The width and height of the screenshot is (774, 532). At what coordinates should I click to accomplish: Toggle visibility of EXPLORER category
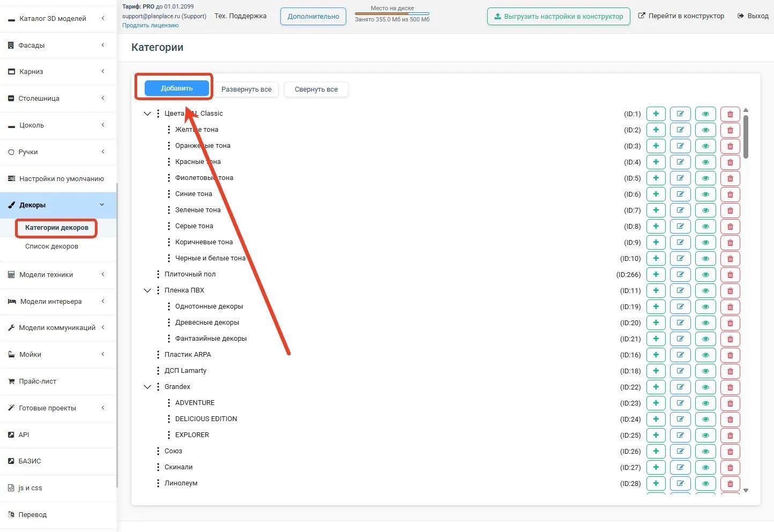coord(705,435)
